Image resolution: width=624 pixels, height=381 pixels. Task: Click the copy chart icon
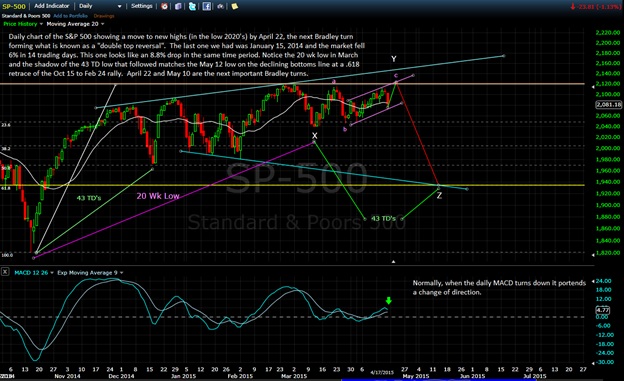pyautogui.click(x=178, y=6)
